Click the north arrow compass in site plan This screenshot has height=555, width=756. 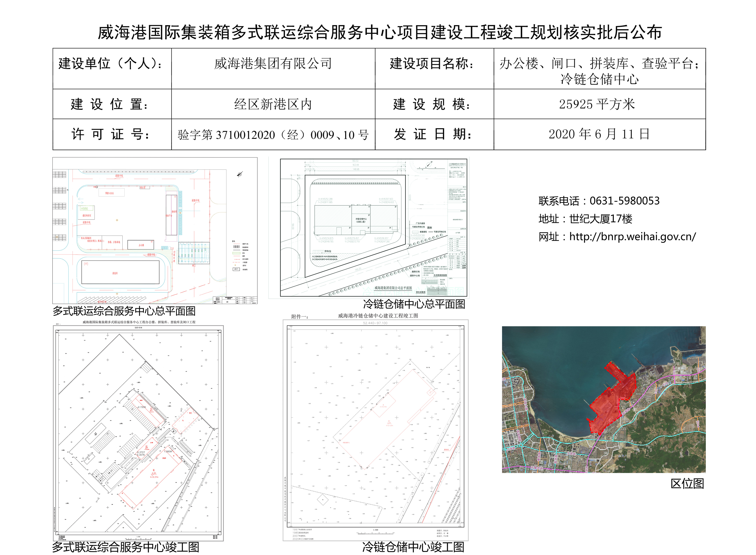click(240, 174)
